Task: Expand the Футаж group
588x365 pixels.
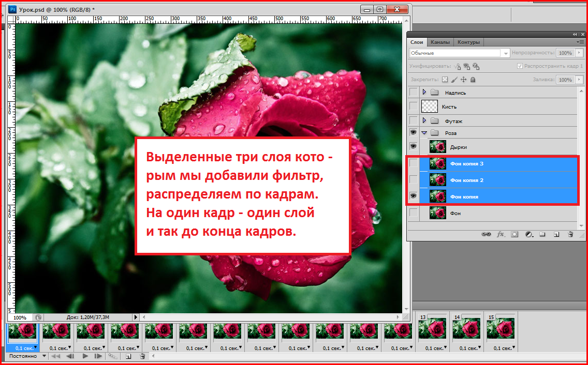Action: click(x=424, y=120)
